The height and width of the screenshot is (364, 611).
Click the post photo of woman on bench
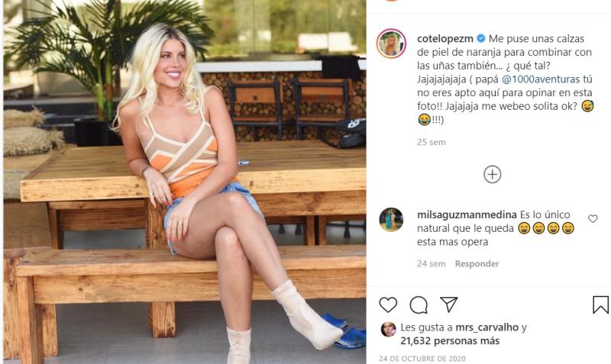point(185,182)
